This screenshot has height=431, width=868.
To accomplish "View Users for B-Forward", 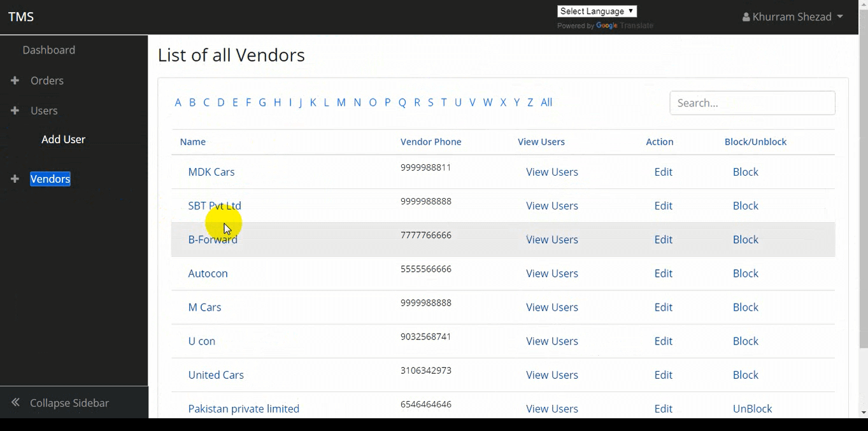I will 552,239.
